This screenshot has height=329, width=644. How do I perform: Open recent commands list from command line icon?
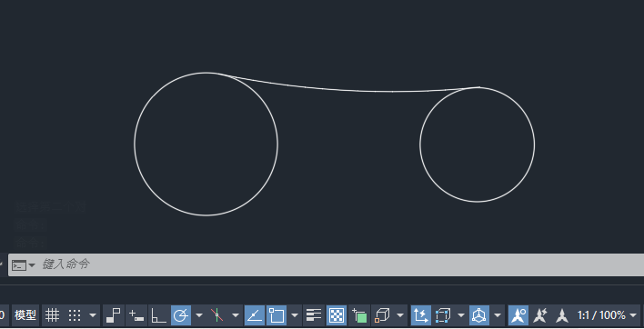[23, 265]
